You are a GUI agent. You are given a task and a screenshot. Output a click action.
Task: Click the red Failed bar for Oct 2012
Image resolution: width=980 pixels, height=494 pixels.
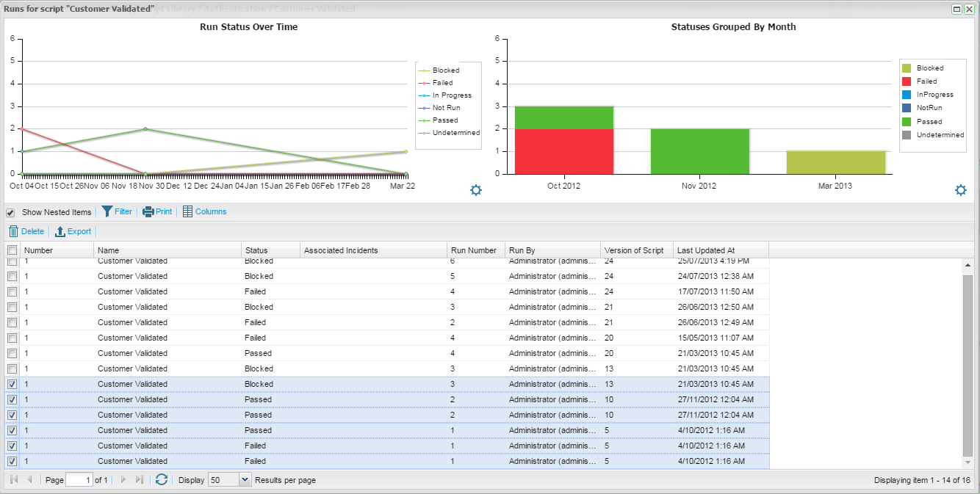pos(564,151)
